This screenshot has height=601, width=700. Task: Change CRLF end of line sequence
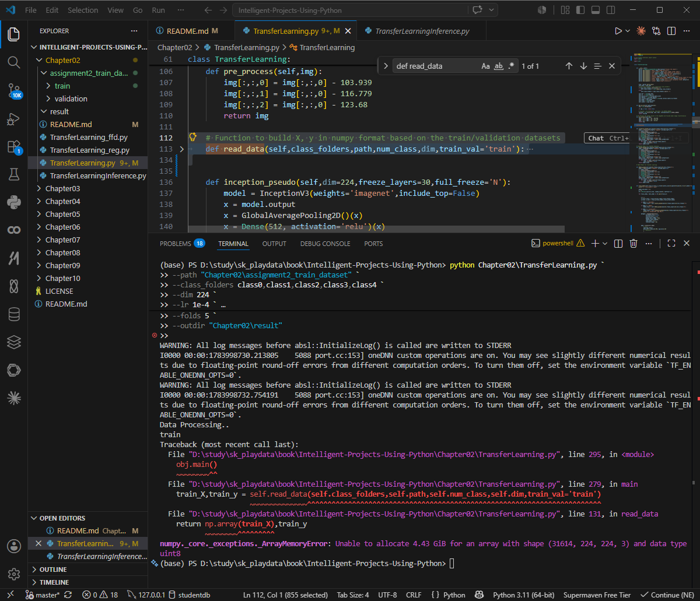pos(414,595)
